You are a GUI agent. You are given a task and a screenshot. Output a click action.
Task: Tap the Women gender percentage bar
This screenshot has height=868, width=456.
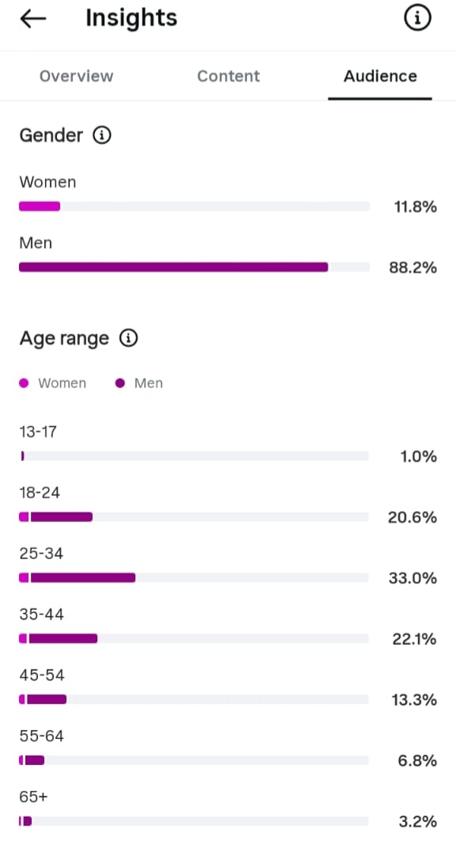click(194, 207)
